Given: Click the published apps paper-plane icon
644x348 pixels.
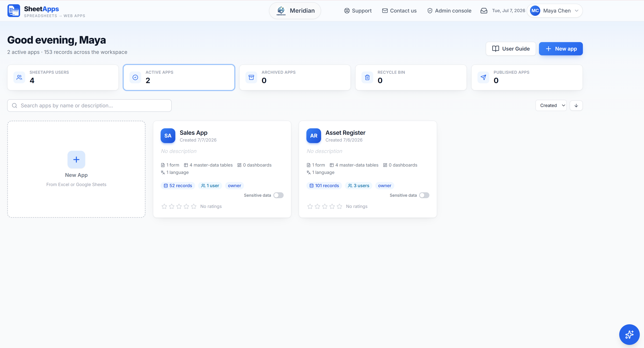Looking at the screenshot, I should tap(483, 77).
